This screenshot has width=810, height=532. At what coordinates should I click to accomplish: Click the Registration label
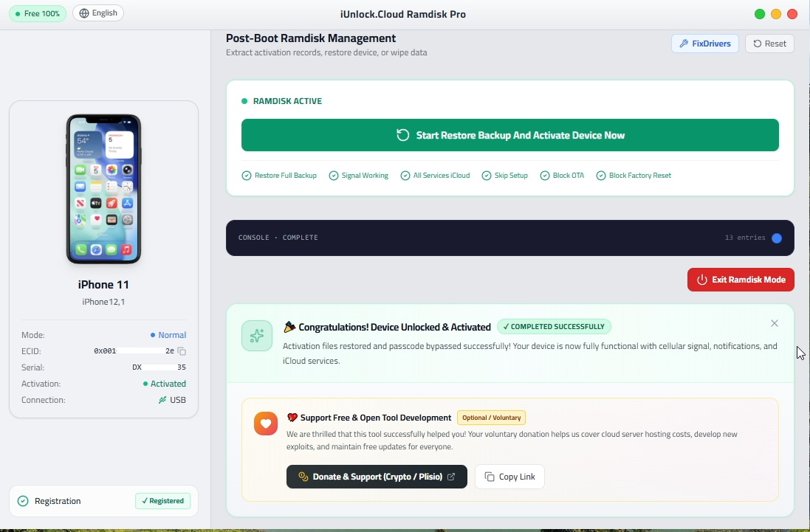click(x=58, y=501)
